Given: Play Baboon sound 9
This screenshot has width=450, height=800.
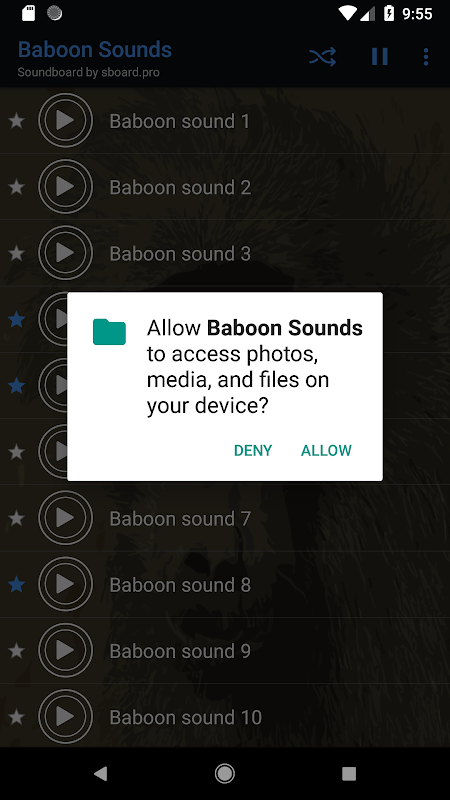Looking at the screenshot, I should point(65,651).
